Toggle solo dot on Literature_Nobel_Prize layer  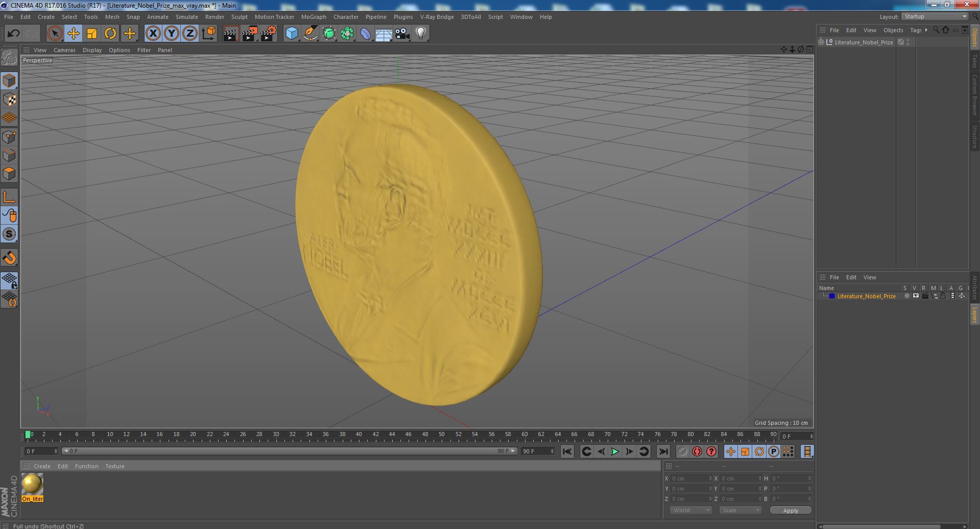[x=906, y=296]
